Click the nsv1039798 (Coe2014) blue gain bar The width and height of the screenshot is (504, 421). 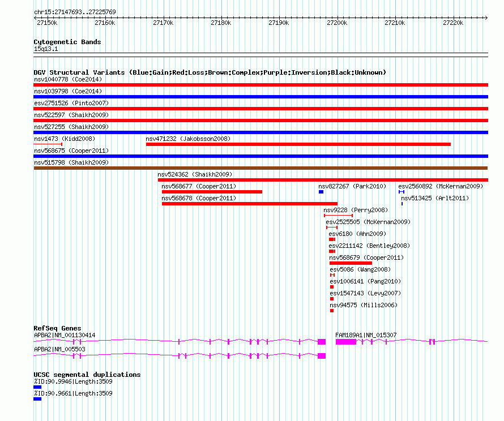pos(260,97)
